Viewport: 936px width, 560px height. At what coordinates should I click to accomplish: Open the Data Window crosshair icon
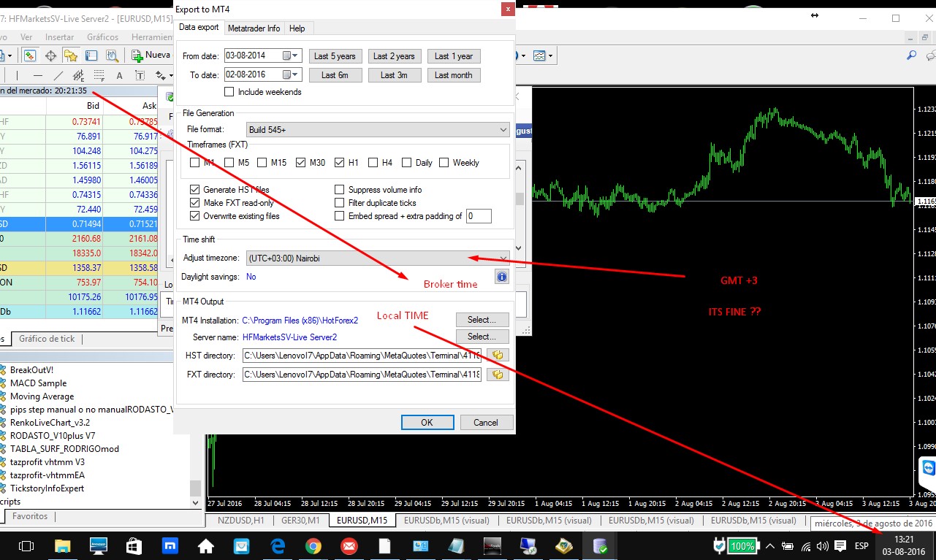point(50,55)
